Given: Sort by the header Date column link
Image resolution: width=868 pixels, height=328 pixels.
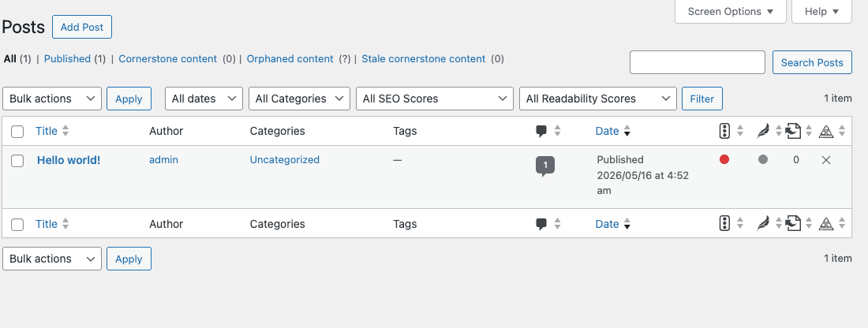Looking at the screenshot, I should pos(607,131).
